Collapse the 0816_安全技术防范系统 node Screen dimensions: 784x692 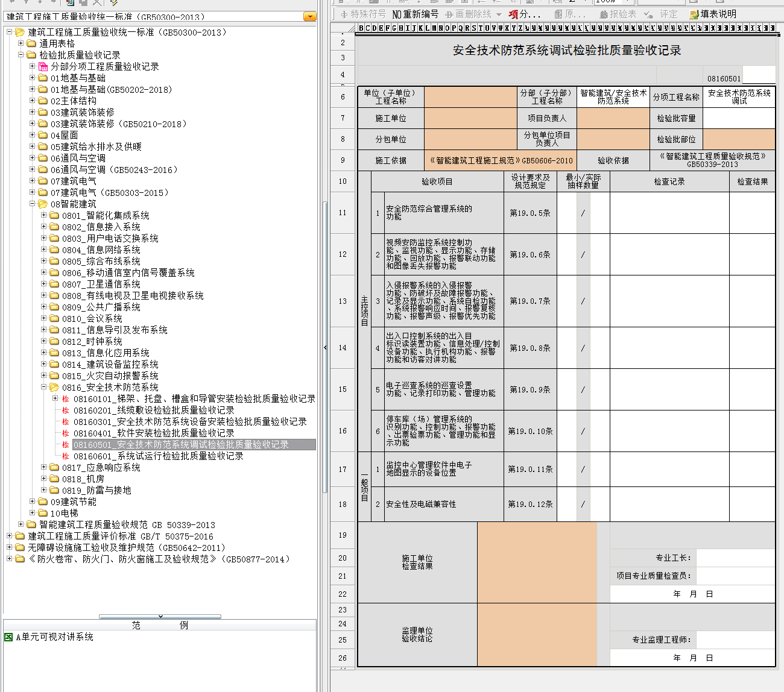click(x=44, y=387)
